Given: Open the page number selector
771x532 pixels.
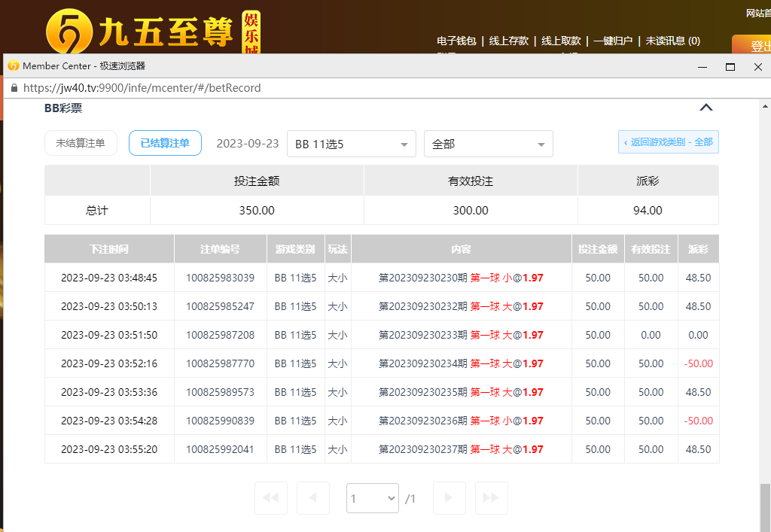Looking at the screenshot, I should [x=372, y=498].
